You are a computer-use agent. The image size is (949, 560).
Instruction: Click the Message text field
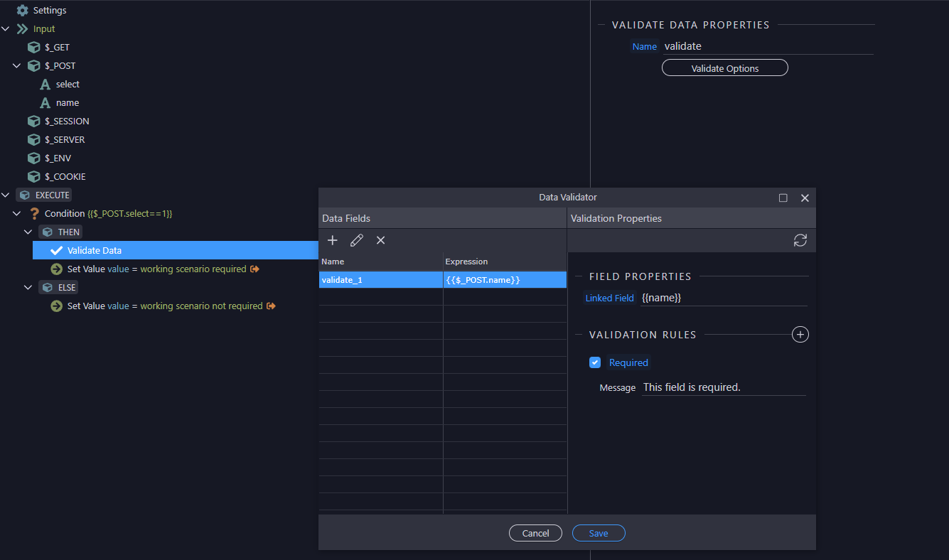click(x=723, y=387)
